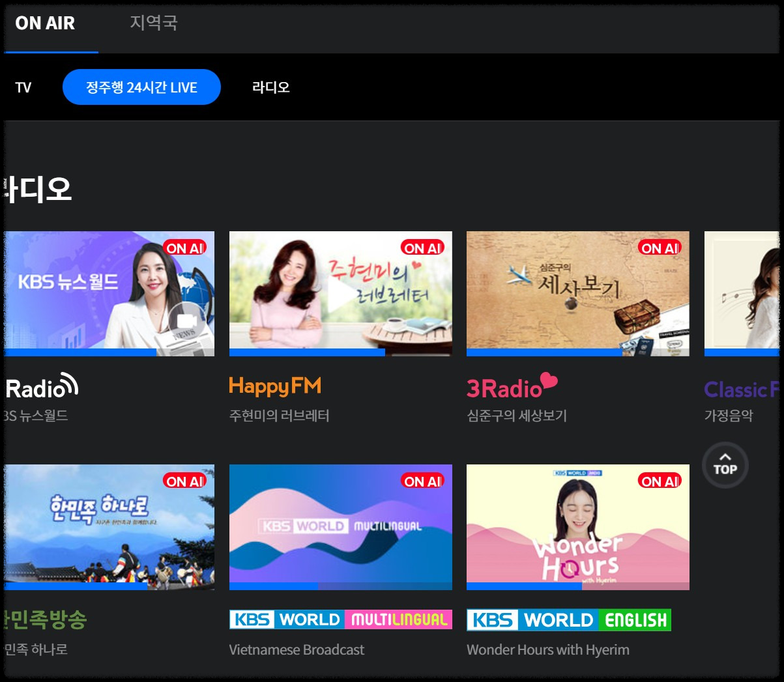Open KBS World Multilingual wave thumbnail
This screenshot has width=784, height=682.
click(x=340, y=527)
